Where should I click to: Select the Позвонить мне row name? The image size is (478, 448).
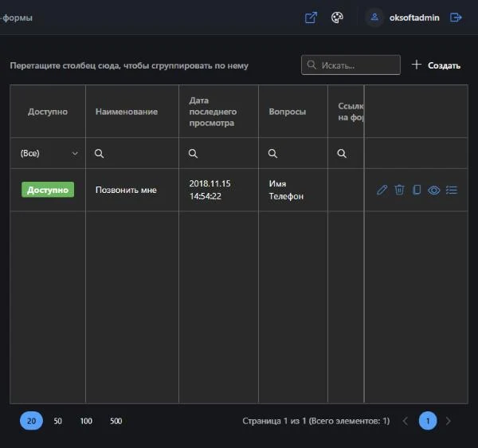click(x=126, y=190)
